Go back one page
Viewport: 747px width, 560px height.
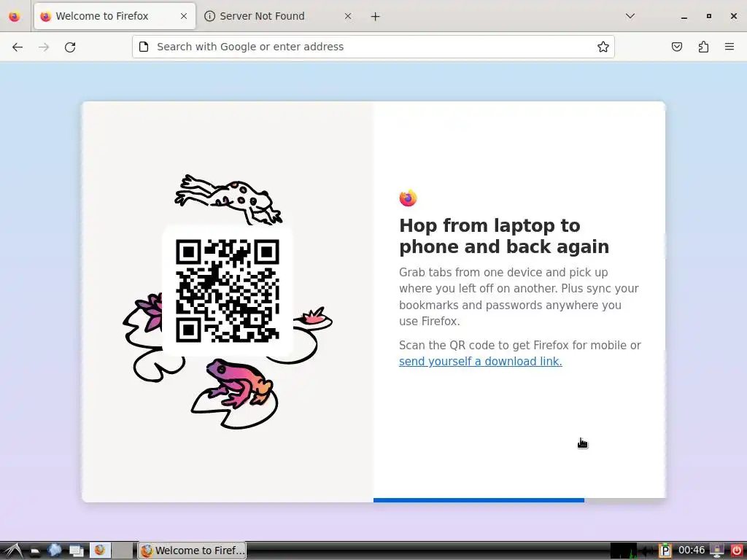[x=18, y=47]
